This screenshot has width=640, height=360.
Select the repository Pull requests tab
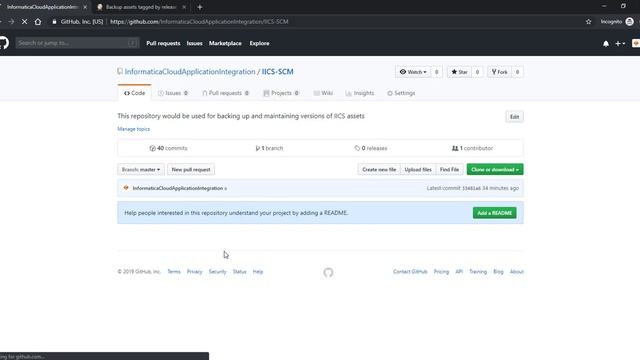(x=225, y=93)
